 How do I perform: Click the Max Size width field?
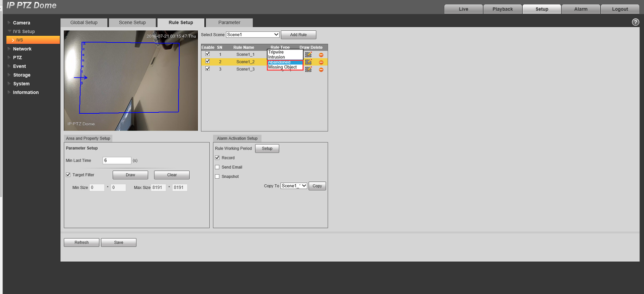pyautogui.click(x=158, y=187)
